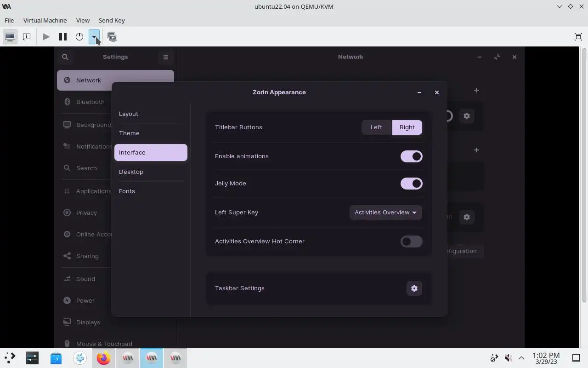Screen dimensions: 588x368
Task: Open the View menu
Action: [x=83, y=20]
